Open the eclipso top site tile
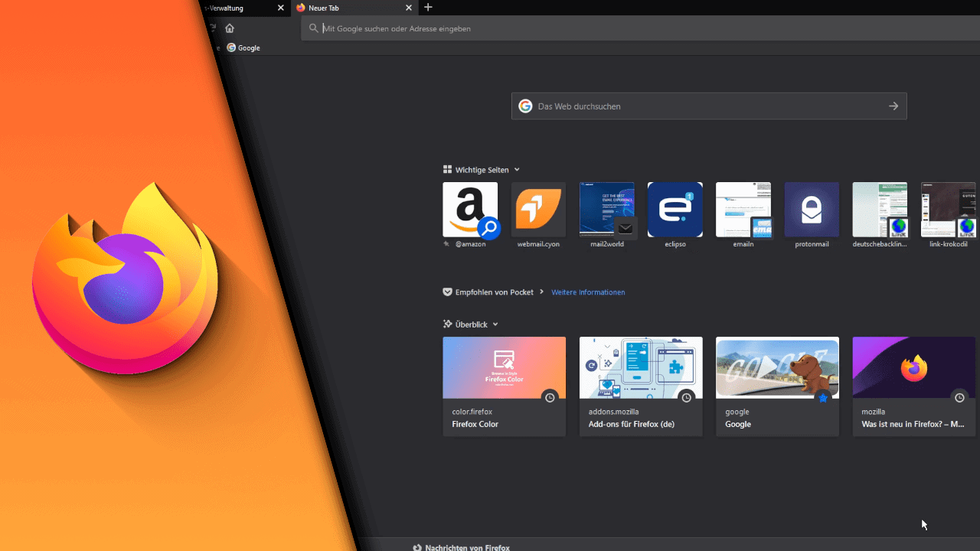 click(675, 210)
